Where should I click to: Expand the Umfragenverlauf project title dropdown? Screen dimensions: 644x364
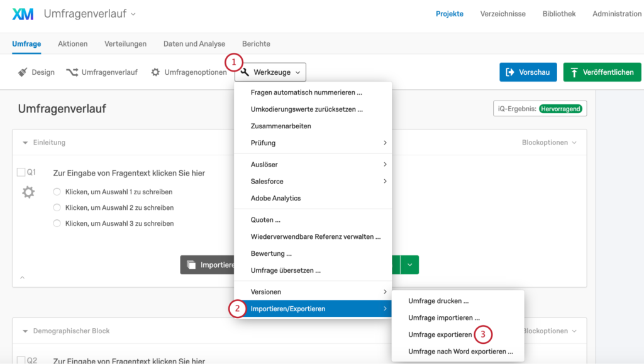pyautogui.click(x=133, y=14)
